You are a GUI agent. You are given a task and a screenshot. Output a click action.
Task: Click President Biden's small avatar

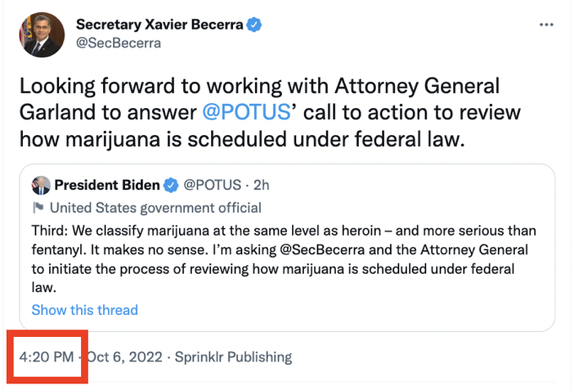pos(41,185)
